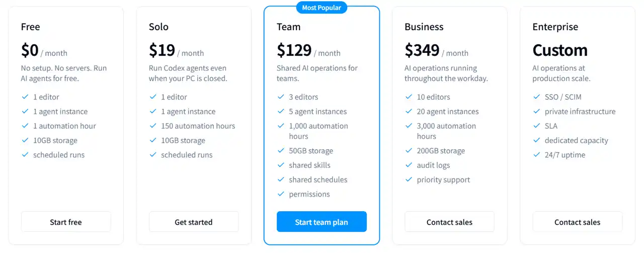Click checkmark beside priority support
The image size is (644, 253).
point(409,180)
